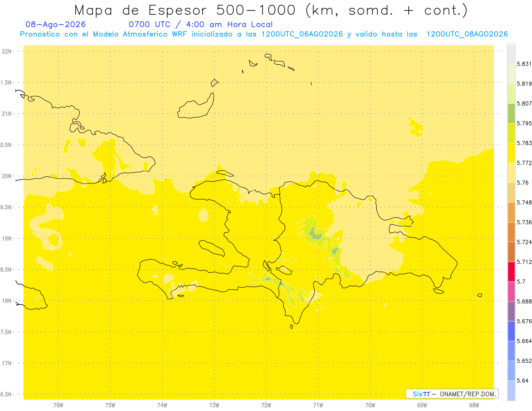Click the '70W' longitude label

pyautogui.click(x=370, y=405)
